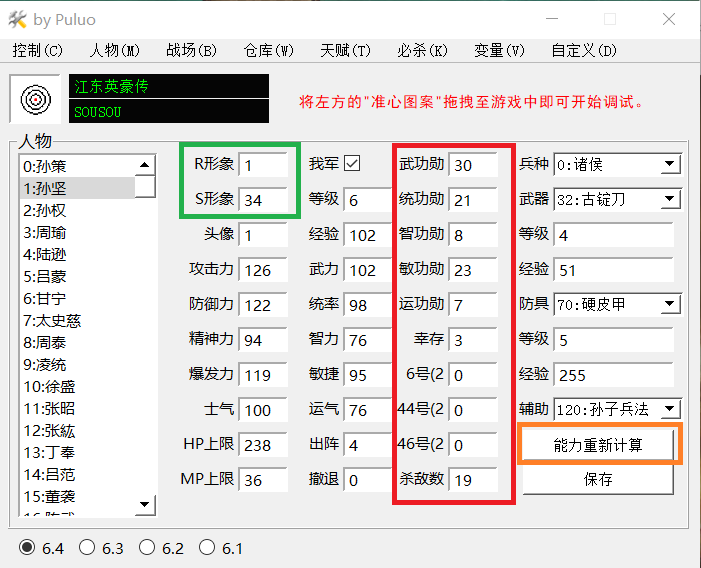Click the 出阵 field showing 4
The height and width of the screenshot is (568, 701).
(x=368, y=445)
